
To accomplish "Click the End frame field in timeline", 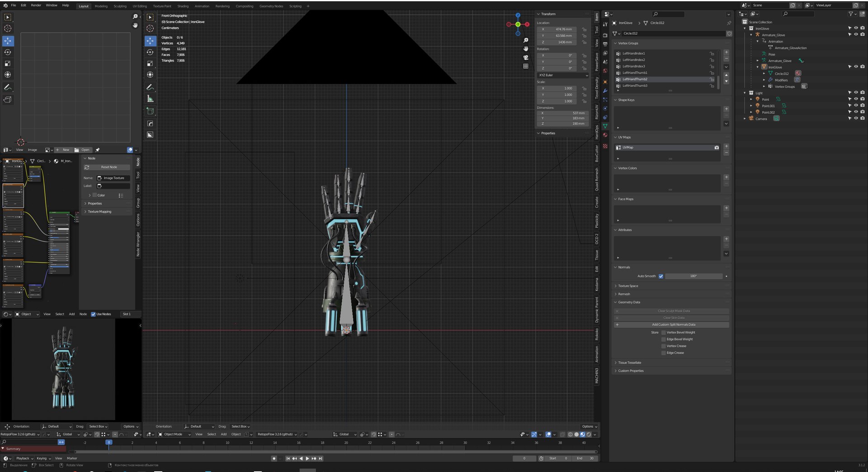I will coord(585,458).
